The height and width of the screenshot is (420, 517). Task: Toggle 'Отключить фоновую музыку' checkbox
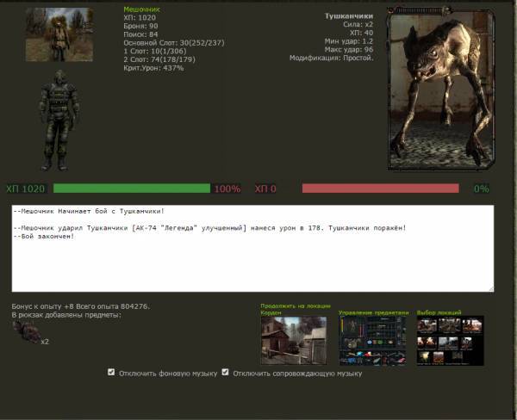[111, 373]
